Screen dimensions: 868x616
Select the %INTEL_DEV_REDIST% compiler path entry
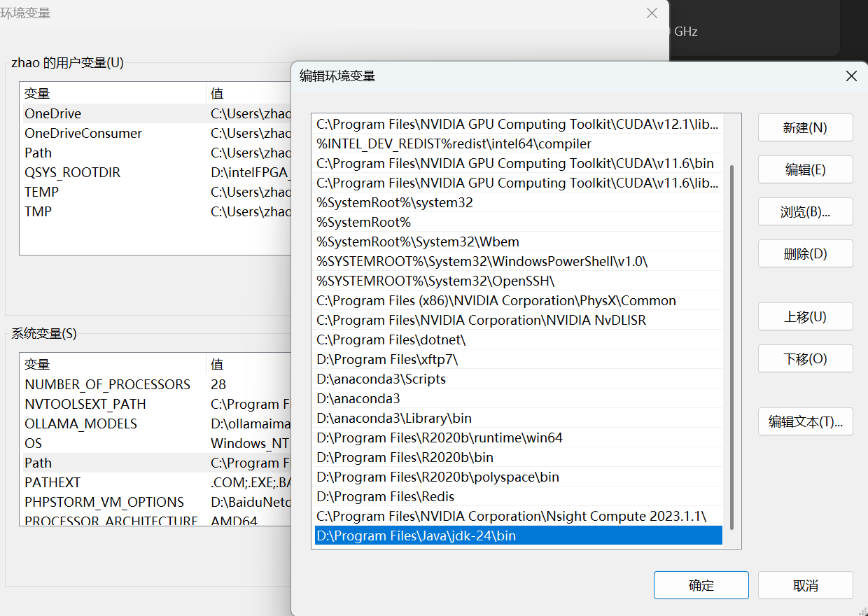point(519,143)
